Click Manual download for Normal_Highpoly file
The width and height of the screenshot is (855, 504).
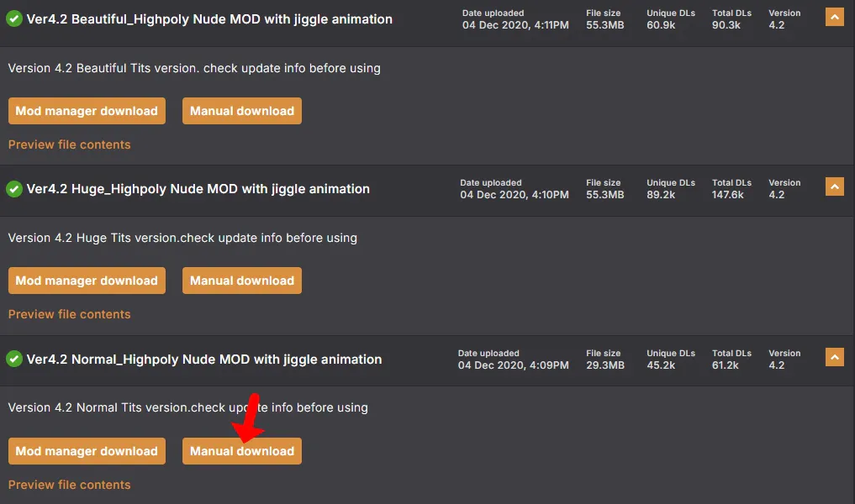pos(241,451)
